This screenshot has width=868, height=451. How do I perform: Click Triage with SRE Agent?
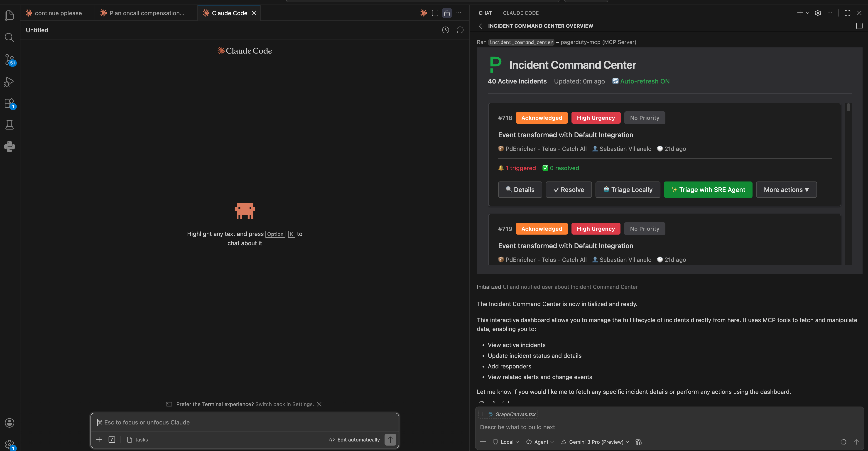[x=708, y=189]
